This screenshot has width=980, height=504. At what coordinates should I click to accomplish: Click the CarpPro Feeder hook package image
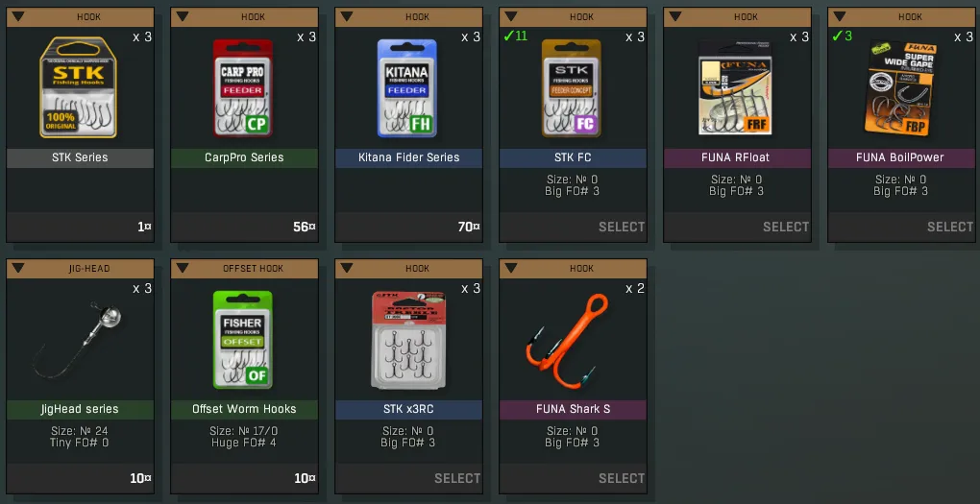[x=243, y=88]
